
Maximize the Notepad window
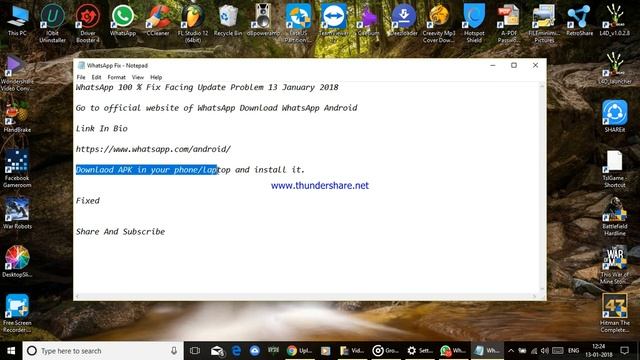[514, 65]
